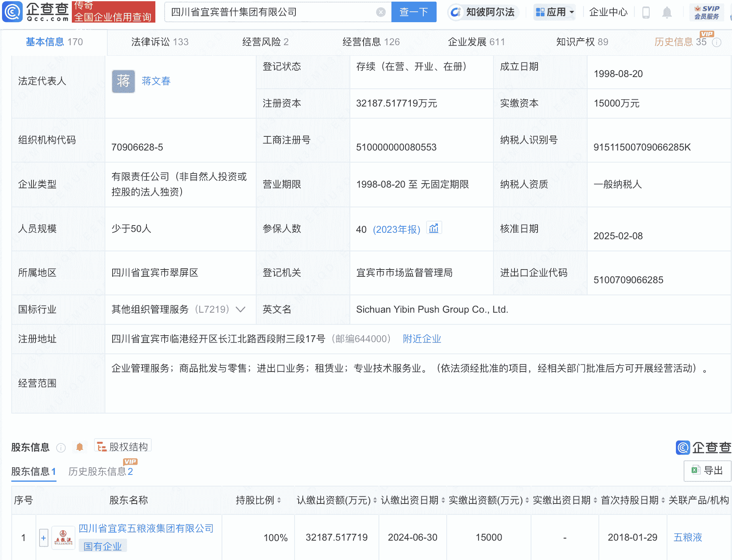Click the chart icon beside 参保人数
The width and height of the screenshot is (732, 560).
(434, 227)
